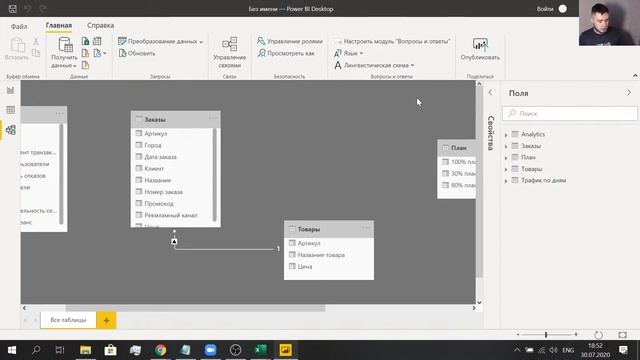This screenshot has width=640, height=360.
Task: Switch to the Справка ribbon tab
Action: [100, 25]
